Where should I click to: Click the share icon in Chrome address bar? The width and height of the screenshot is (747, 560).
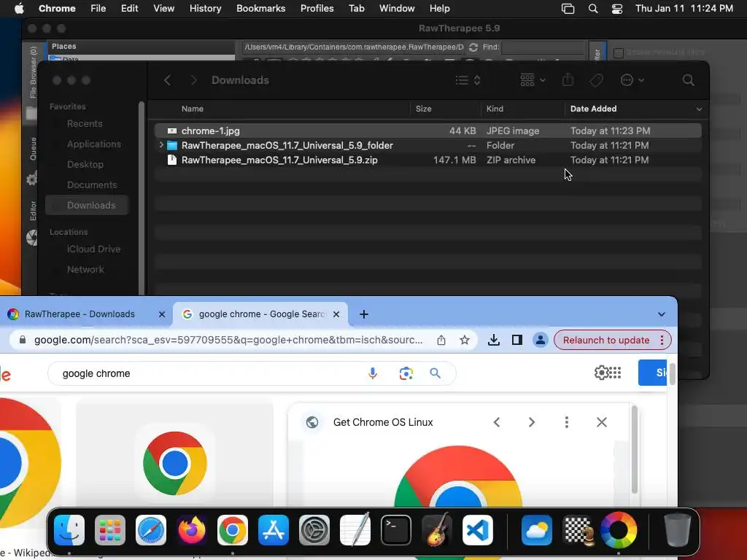pyautogui.click(x=441, y=340)
